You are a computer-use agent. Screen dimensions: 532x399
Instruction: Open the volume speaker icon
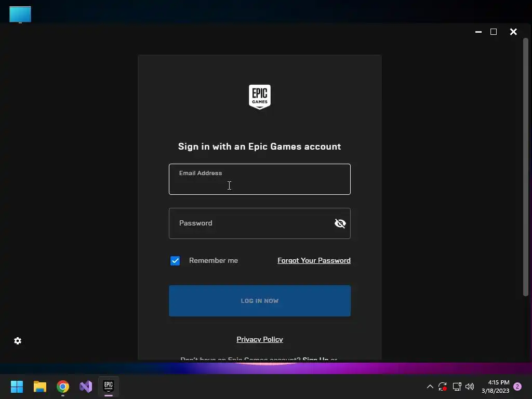tap(470, 387)
